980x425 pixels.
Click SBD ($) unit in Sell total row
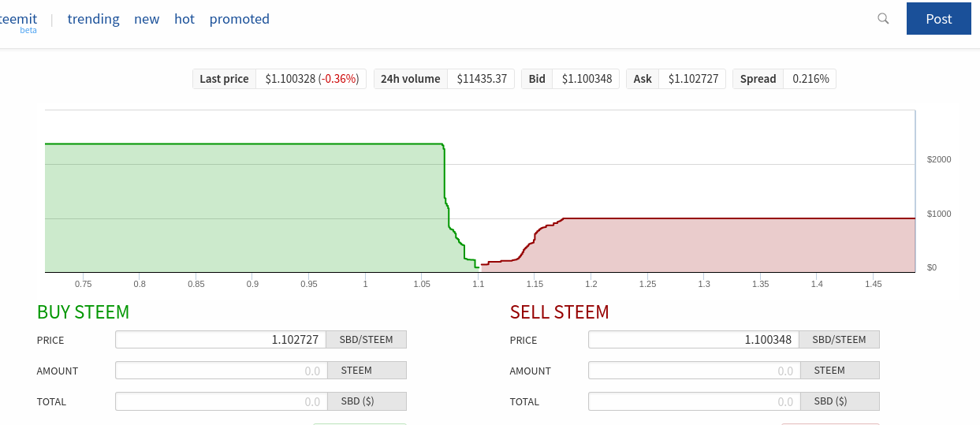tap(840, 401)
